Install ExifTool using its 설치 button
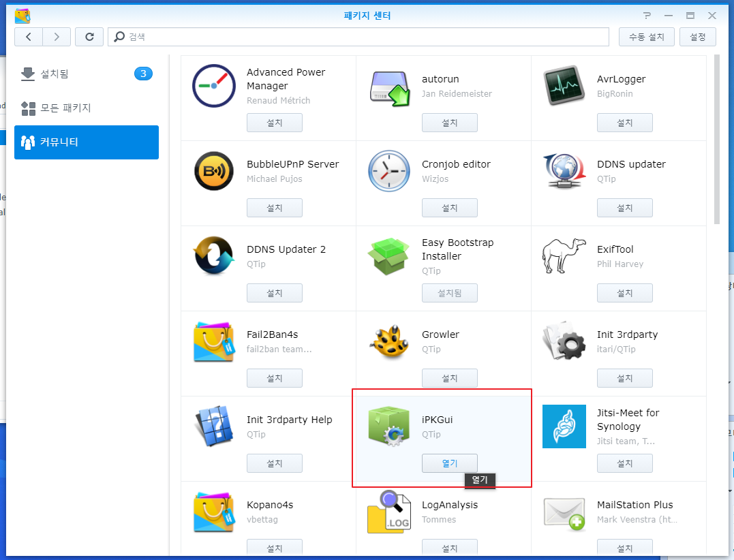This screenshot has width=734, height=560. [x=624, y=293]
